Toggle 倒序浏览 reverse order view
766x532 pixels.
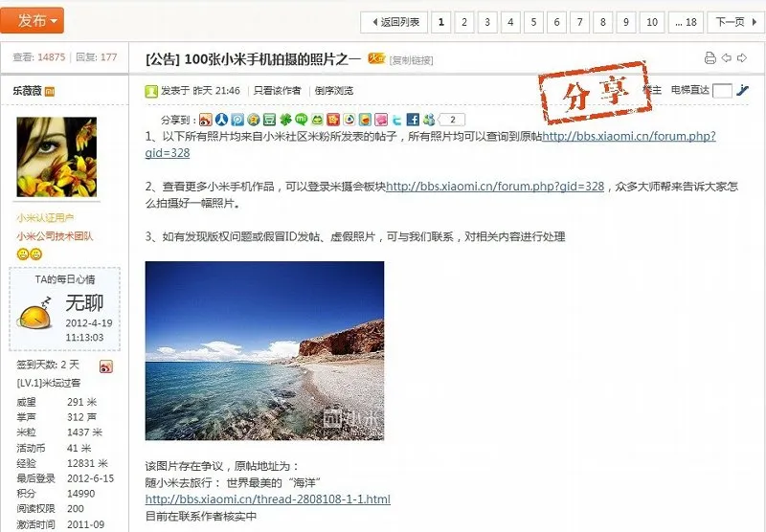[333, 90]
